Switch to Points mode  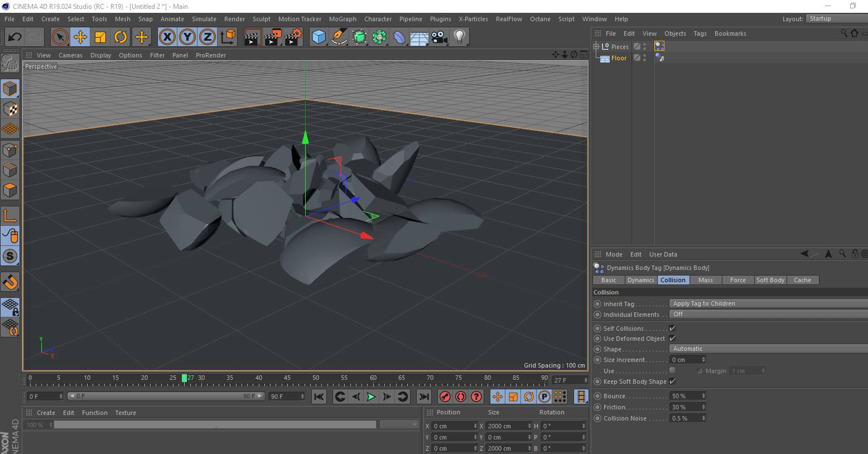(x=10, y=149)
